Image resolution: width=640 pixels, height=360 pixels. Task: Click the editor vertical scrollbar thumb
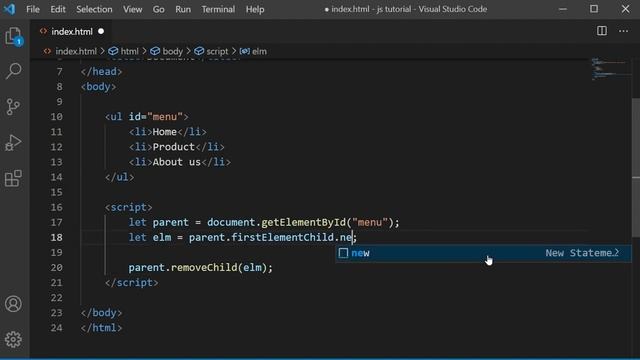636,167
